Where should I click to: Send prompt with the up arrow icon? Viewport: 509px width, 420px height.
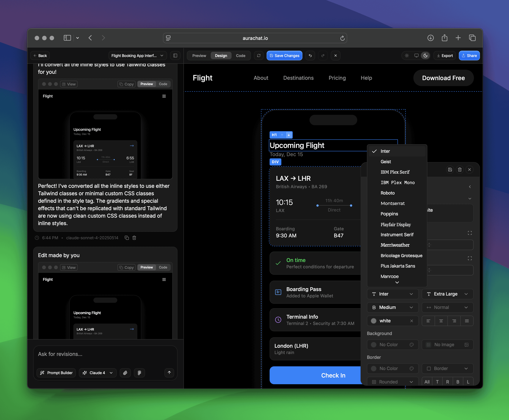[x=169, y=373]
